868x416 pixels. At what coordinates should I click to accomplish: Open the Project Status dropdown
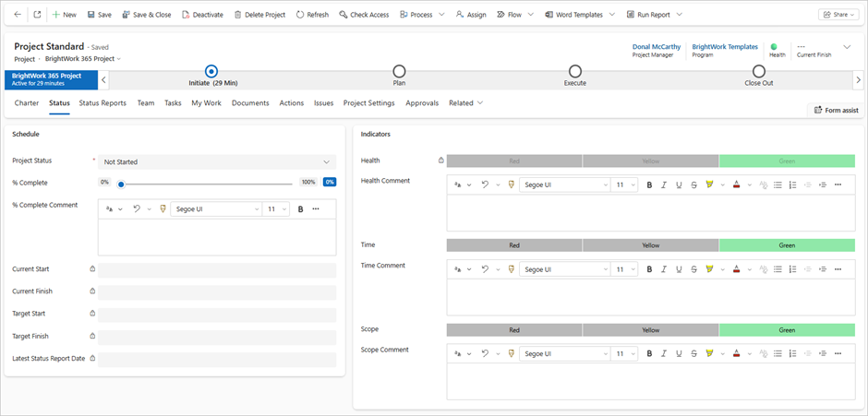pos(218,161)
